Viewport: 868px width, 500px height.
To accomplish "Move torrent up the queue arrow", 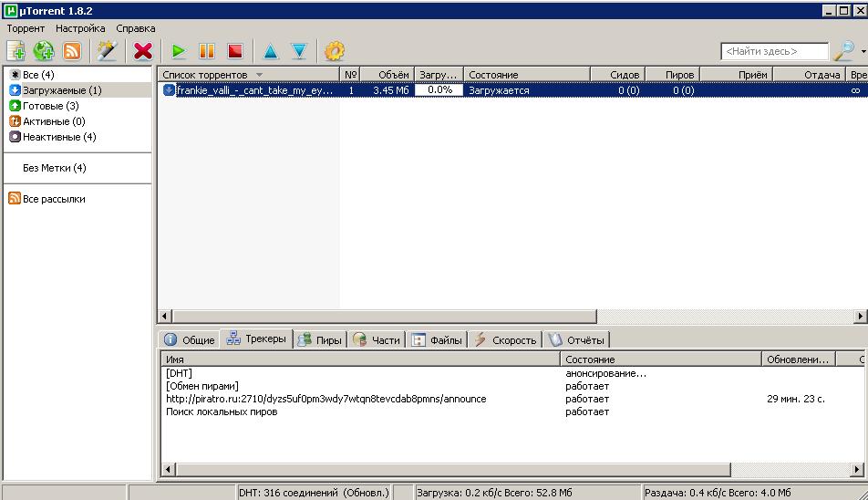I will click(271, 51).
